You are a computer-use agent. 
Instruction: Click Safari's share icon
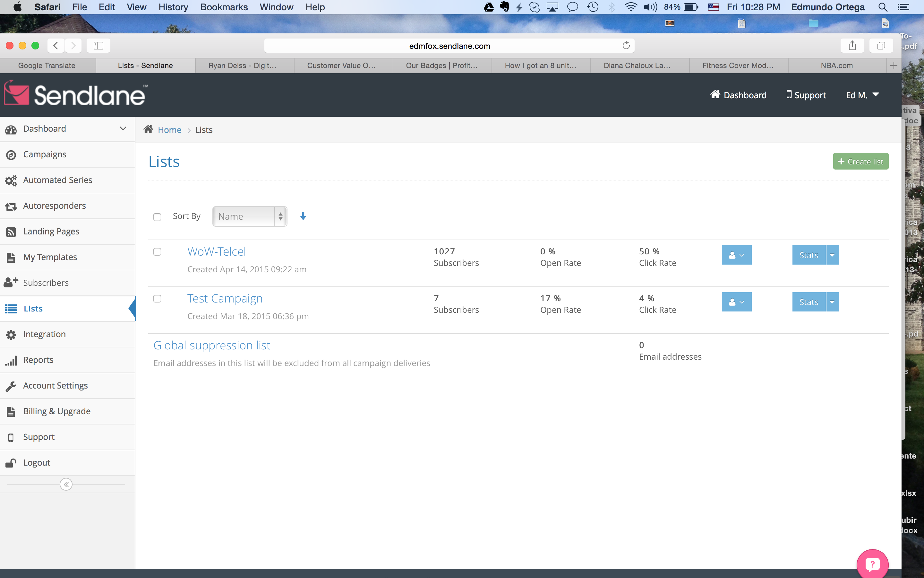point(852,46)
